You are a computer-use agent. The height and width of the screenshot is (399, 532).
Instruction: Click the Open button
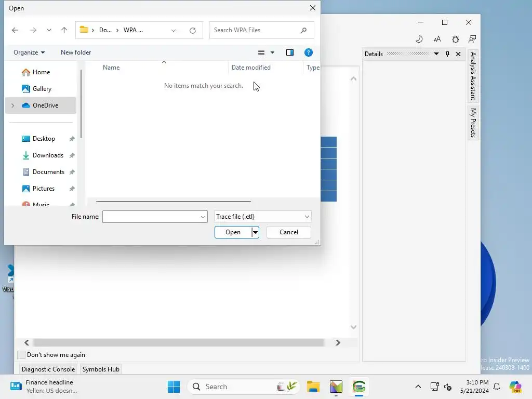(233, 232)
